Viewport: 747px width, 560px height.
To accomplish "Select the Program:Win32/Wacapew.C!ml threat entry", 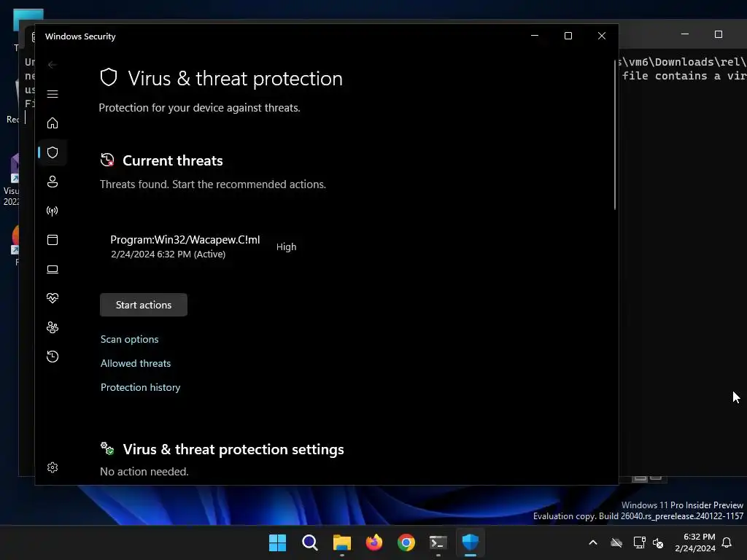I will point(185,246).
